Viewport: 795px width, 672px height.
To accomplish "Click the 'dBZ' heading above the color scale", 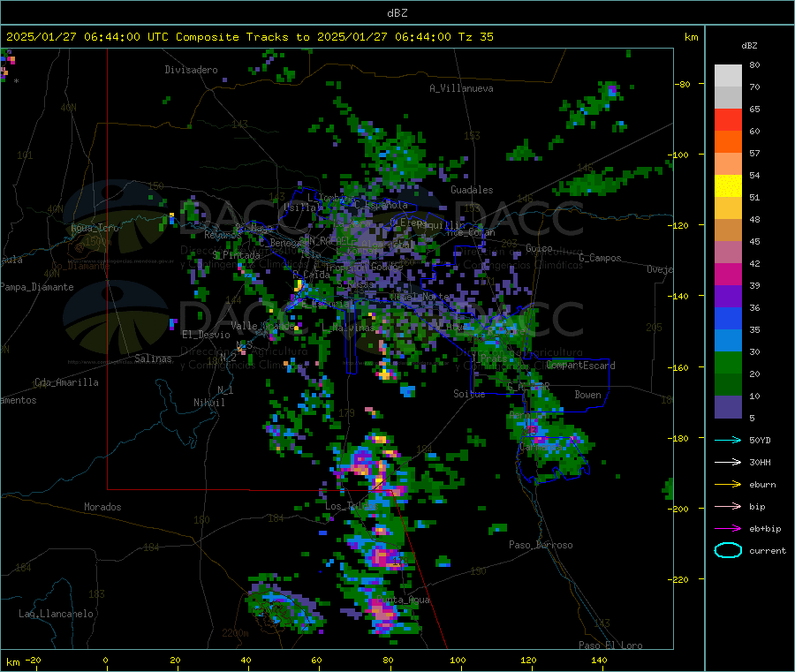I will pos(749,46).
